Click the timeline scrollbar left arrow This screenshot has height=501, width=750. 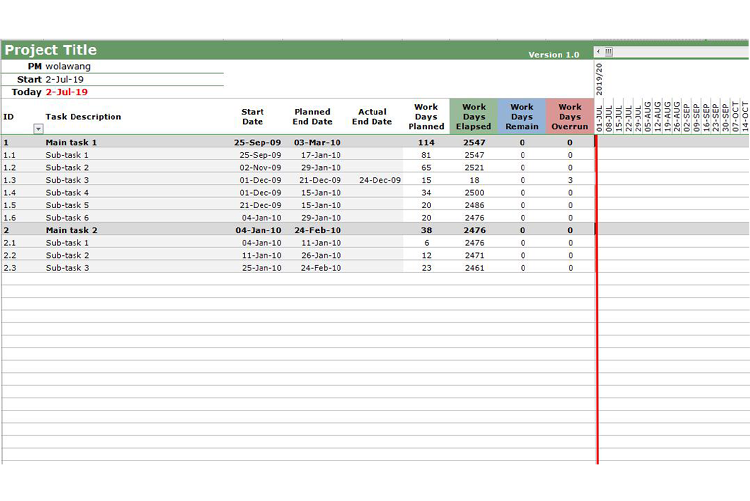click(x=598, y=52)
